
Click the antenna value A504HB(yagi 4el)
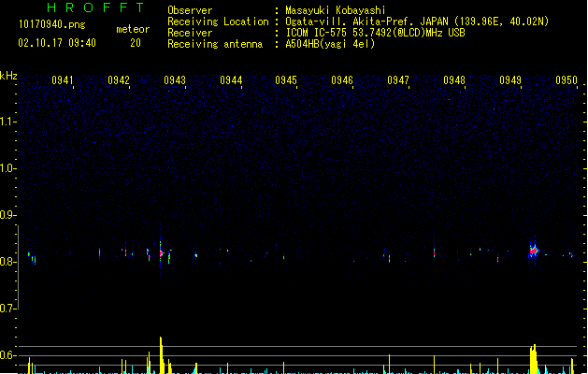330,44
